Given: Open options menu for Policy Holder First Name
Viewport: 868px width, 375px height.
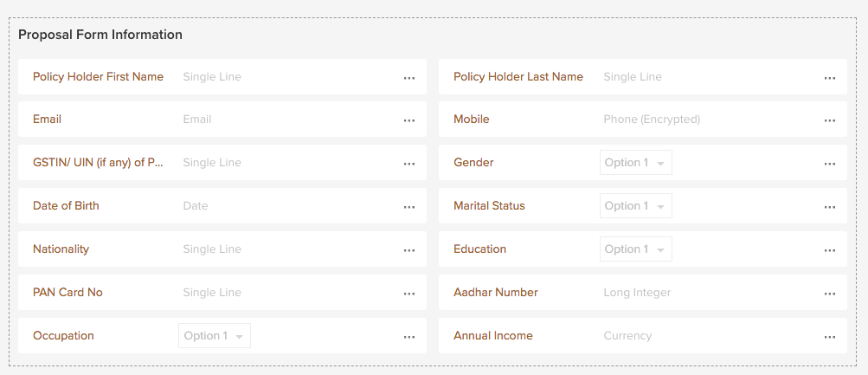Looking at the screenshot, I should coord(409,77).
